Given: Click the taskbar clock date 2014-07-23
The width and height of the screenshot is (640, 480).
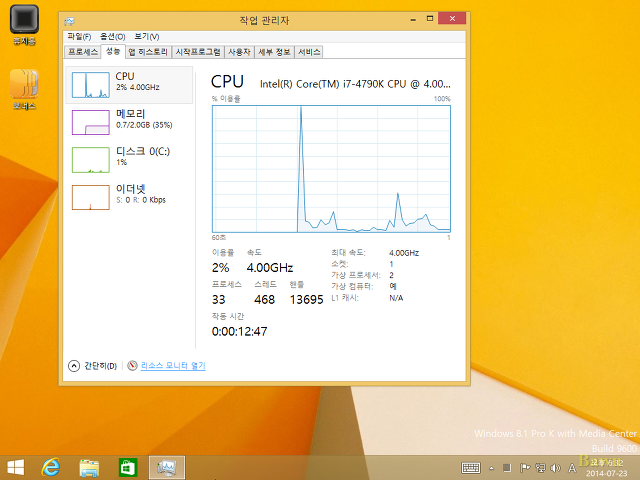Looking at the screenshot, I should (607, 473).
